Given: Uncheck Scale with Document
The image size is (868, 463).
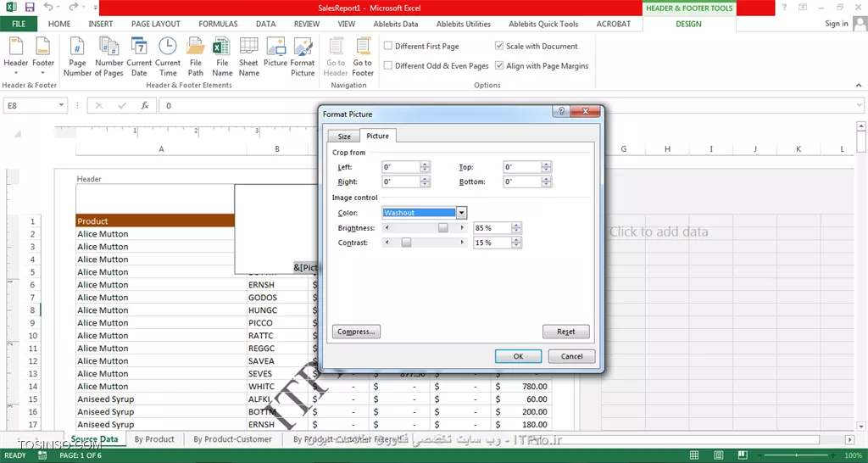Looking at the screenshot, I should pyautogui.click(x=499, y=46).
